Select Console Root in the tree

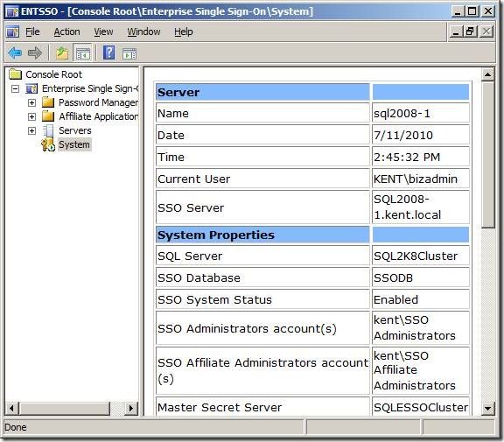(53, 74)
